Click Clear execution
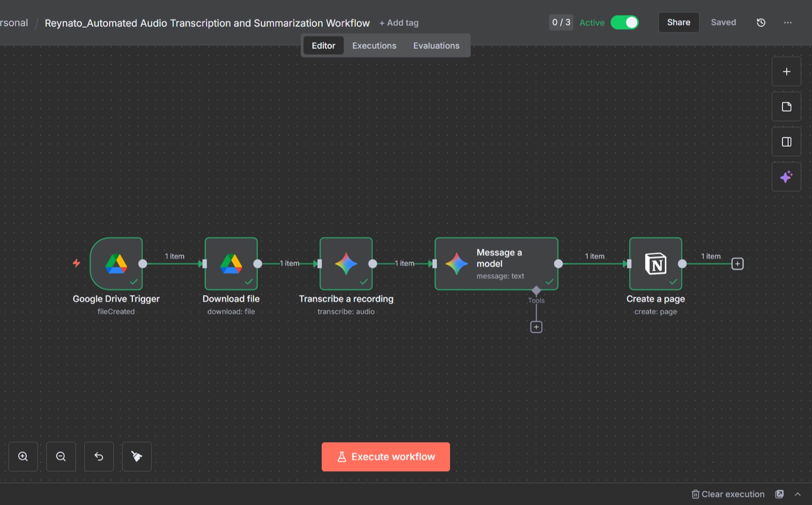 point(728,494)
